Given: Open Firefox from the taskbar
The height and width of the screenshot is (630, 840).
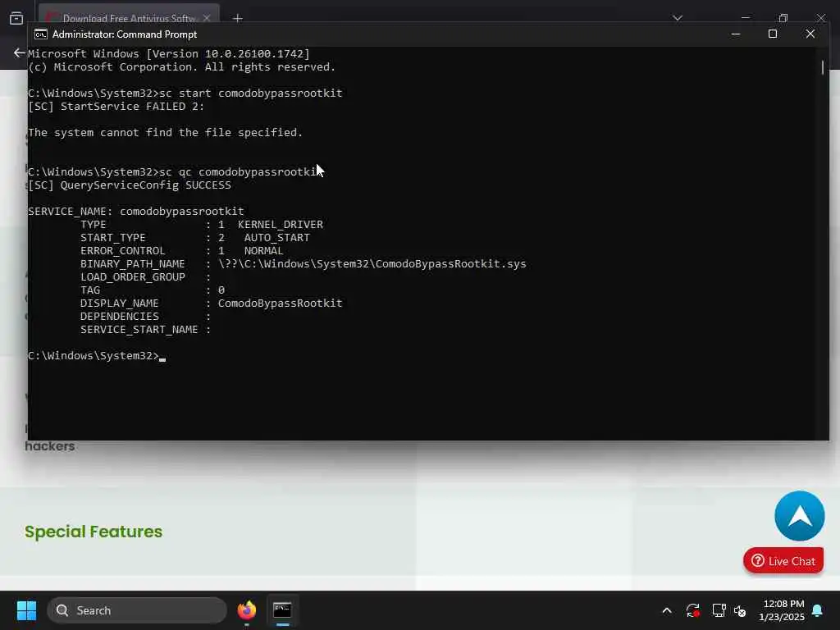Looking at the screenshot, I should click(246, 610).
